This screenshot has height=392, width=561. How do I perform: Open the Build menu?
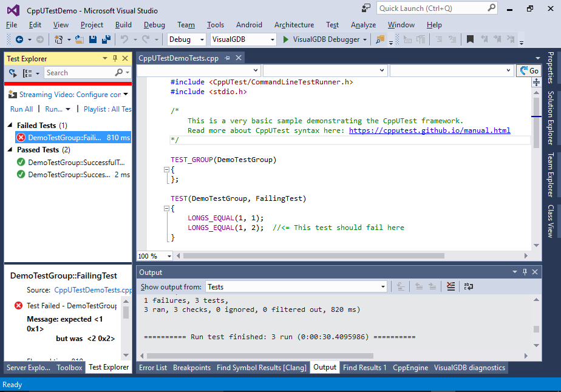pos(123,25)
